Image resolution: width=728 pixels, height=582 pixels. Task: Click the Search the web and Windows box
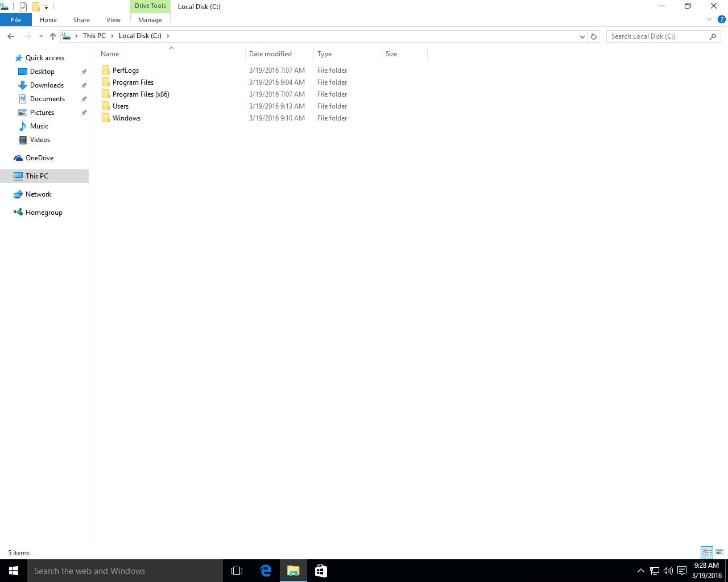pos(125,571)
